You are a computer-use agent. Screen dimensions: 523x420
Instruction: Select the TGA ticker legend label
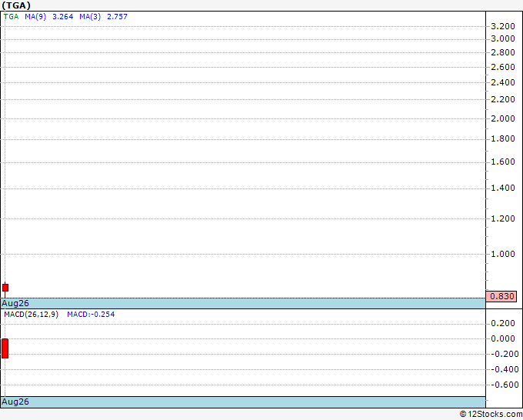11,17
